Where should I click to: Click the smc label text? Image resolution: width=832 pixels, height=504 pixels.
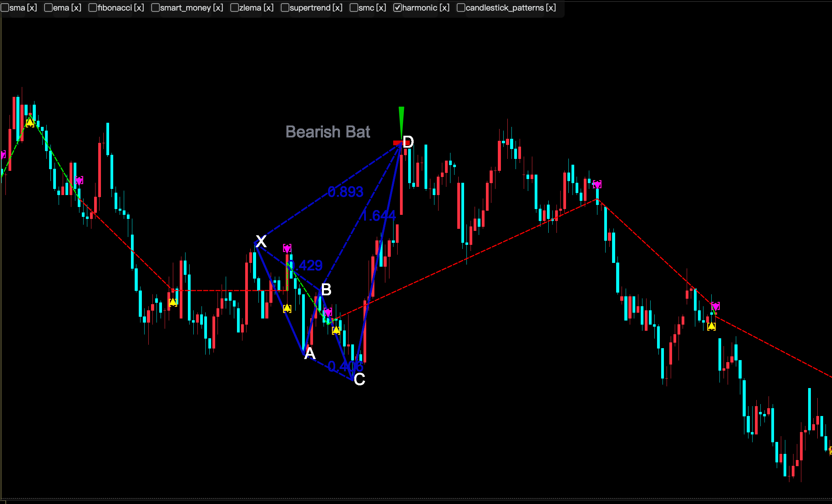click(366, 8)
